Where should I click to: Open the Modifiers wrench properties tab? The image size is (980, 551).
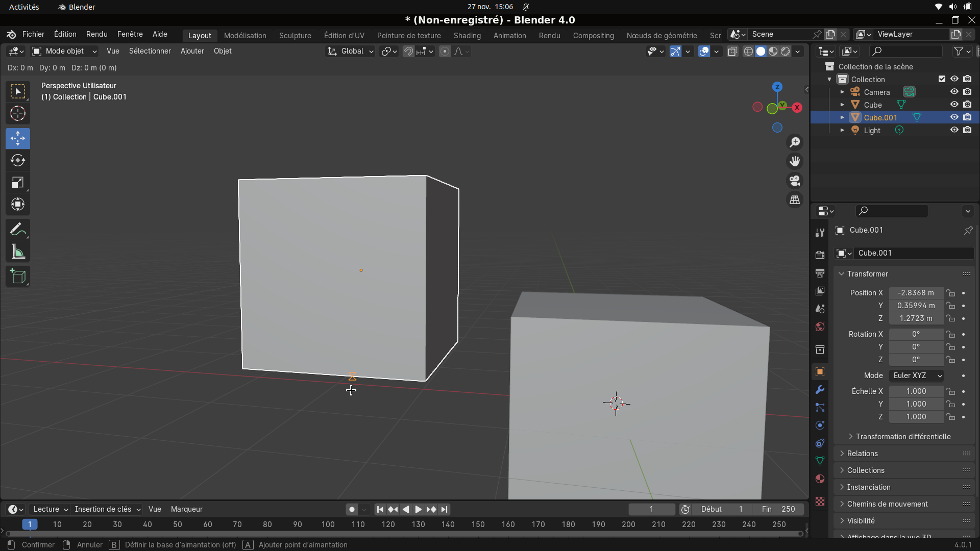pyautogui.click(x=820, y=390)
